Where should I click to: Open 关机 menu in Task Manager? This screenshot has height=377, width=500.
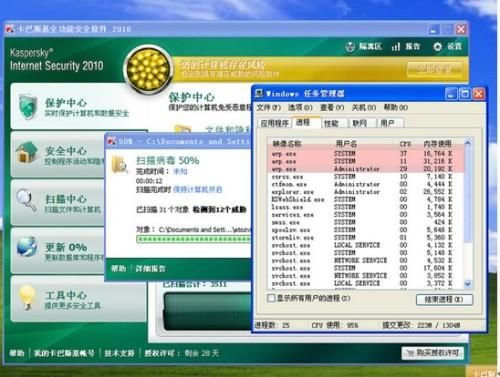[364, 108]
